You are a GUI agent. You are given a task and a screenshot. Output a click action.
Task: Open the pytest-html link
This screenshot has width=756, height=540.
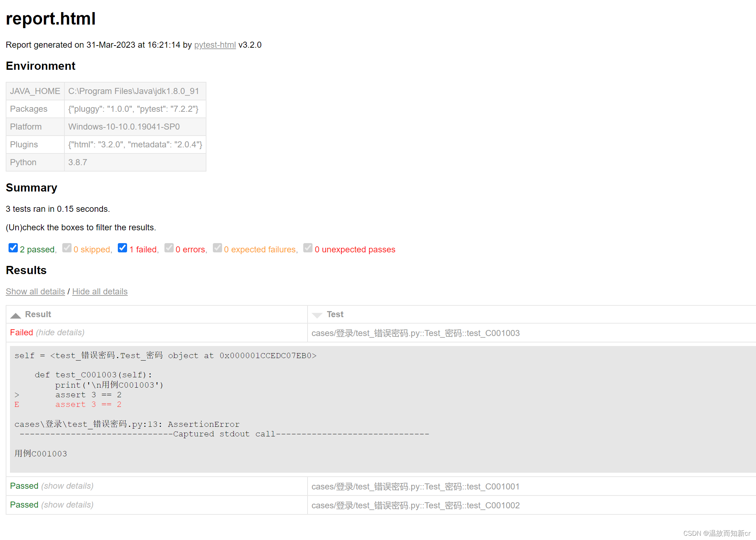click(215, 45)
